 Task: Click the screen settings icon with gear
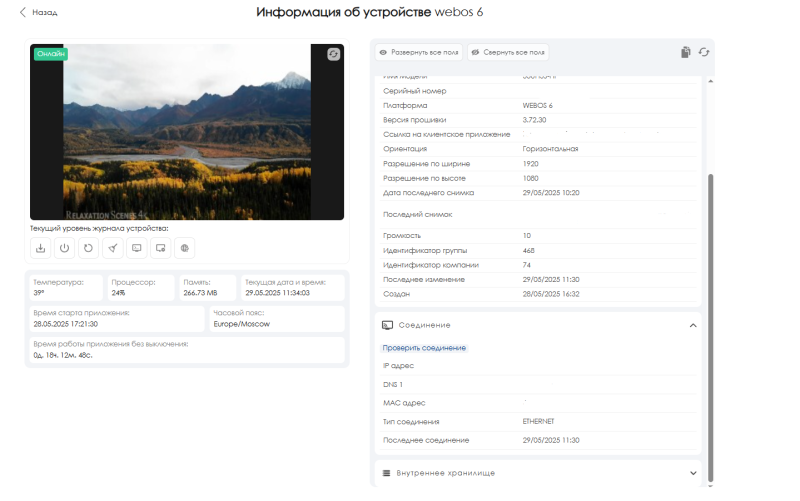pos(161,248)
